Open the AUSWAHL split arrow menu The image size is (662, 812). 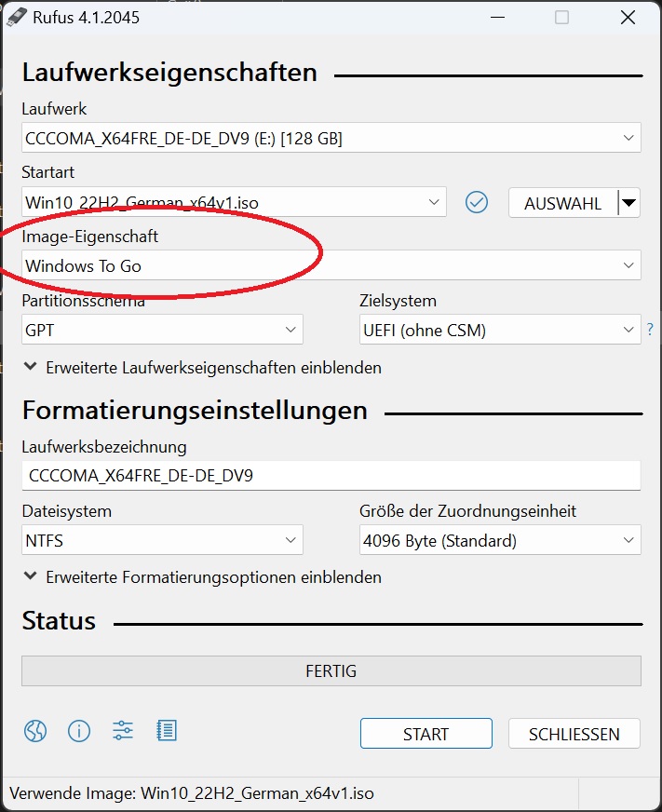click(x=629, y=202)
